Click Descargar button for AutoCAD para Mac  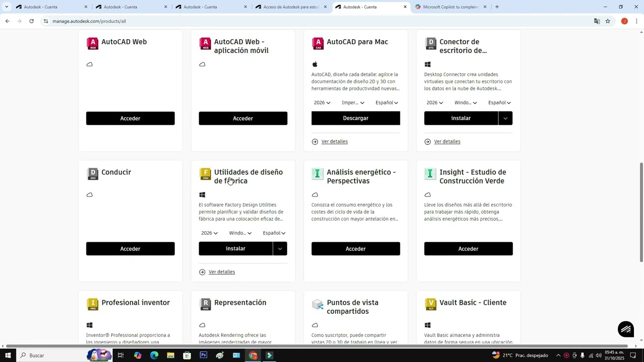pyautogui.click(x=356, y=118)
